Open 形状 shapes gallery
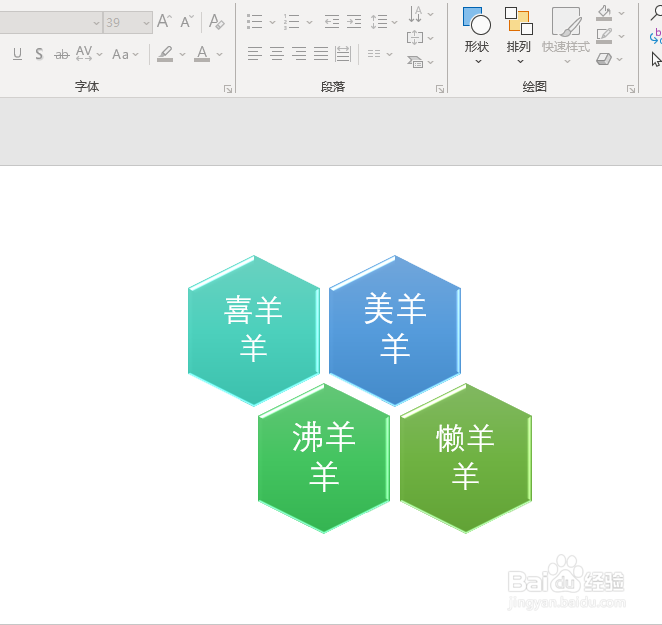The width and height of the screenshot is (662, 625). (x=477, y=35)
